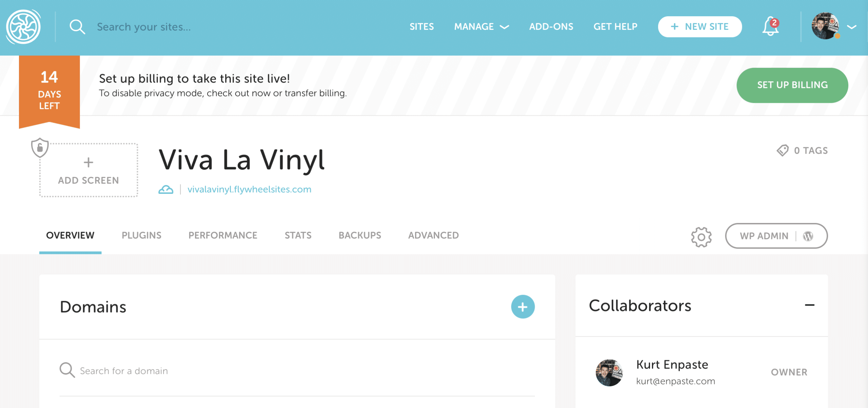This screenshot has height=408, width=868.
Task: Click the Flywheel logo icon
Action: click(x=23, y=27)
